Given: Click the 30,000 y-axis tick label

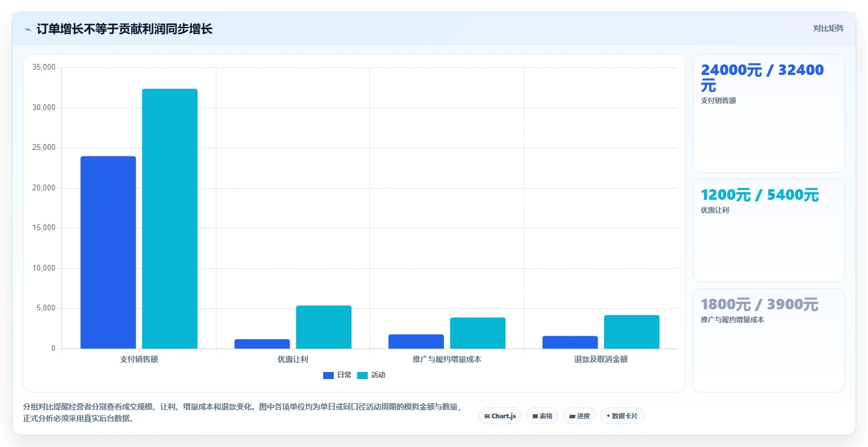Looking at the screenshot, I should [43, 108].
